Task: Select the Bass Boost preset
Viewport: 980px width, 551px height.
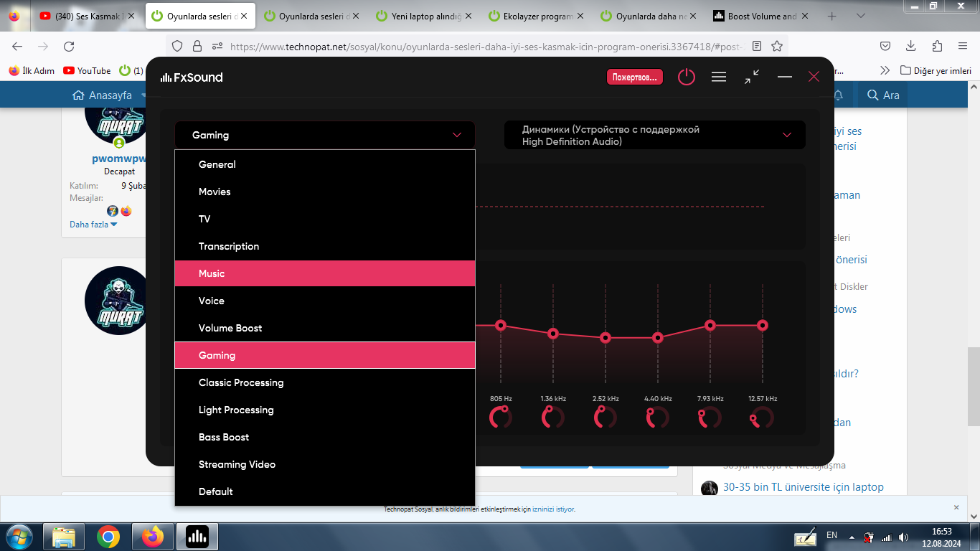Action: coord(324,437)
